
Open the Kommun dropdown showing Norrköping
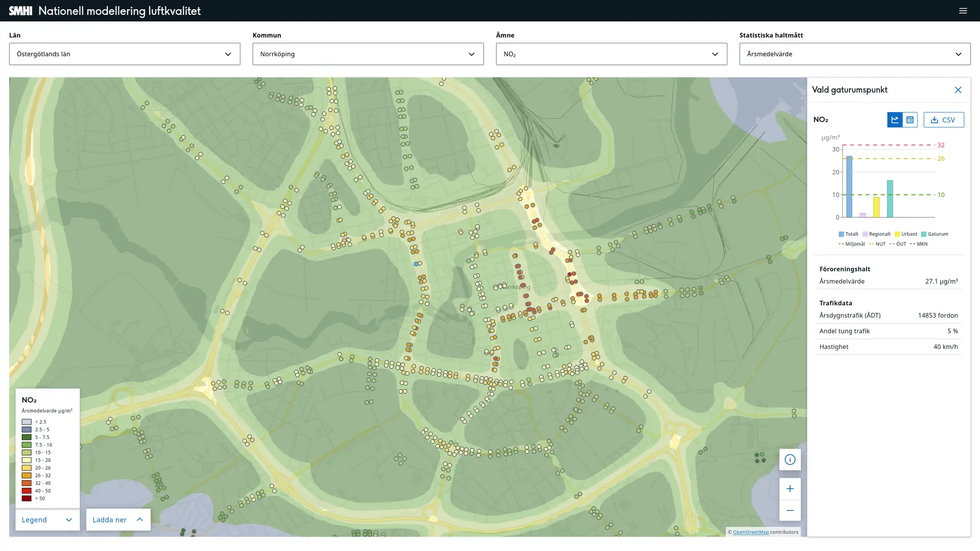[x=367, y=54]
